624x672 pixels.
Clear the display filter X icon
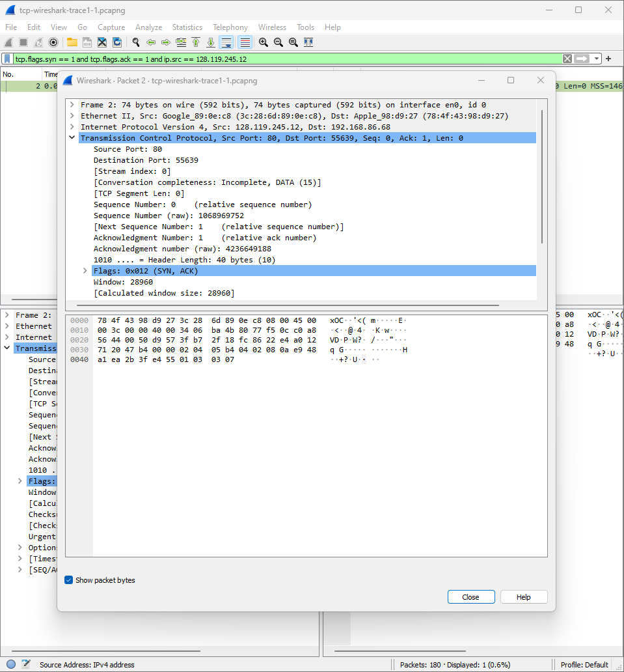coord(567,59)
